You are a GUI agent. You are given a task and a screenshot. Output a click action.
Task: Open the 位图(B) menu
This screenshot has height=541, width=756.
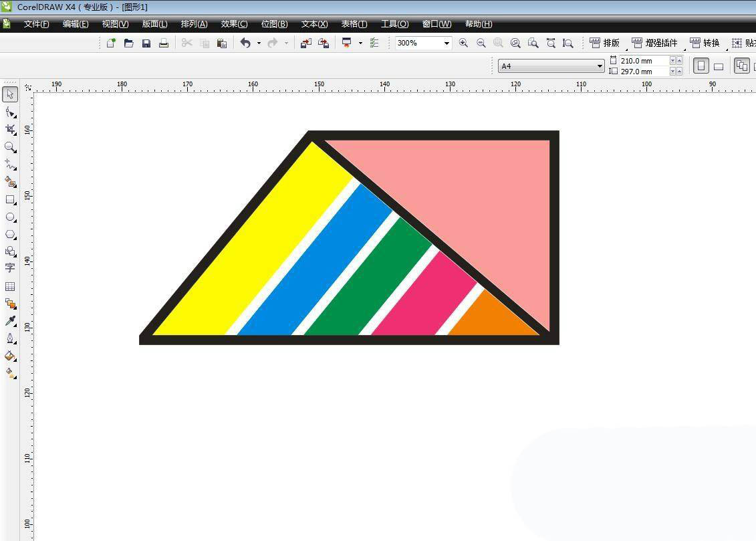pos(274,24)
